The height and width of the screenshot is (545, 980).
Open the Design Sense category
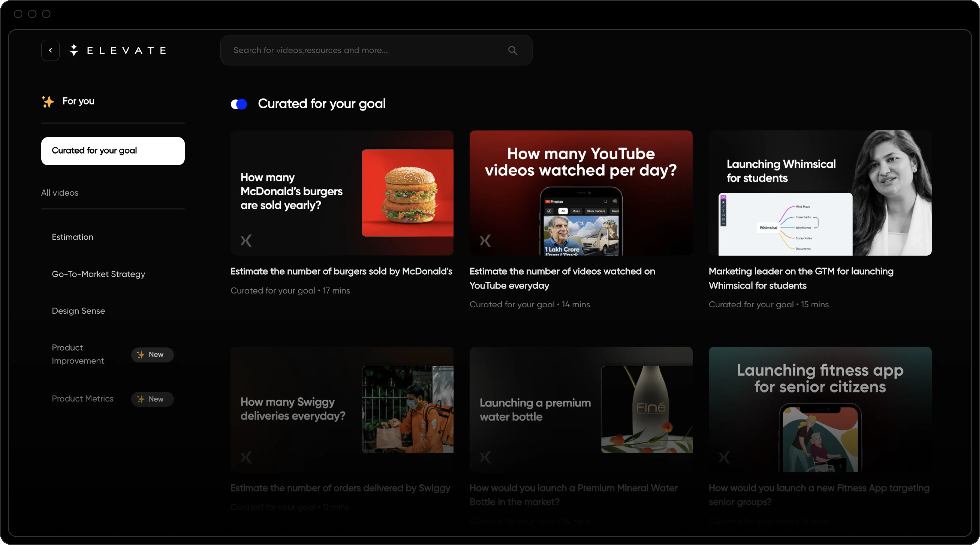coord(78,311)
